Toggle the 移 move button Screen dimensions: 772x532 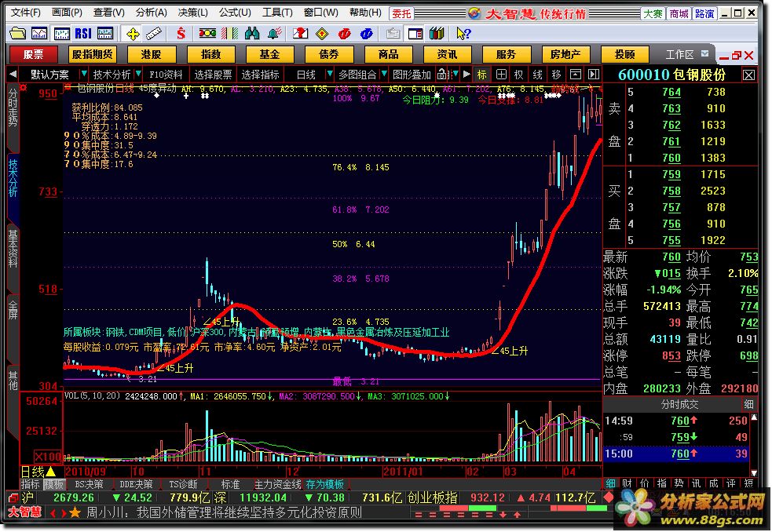tap(556, 75)
